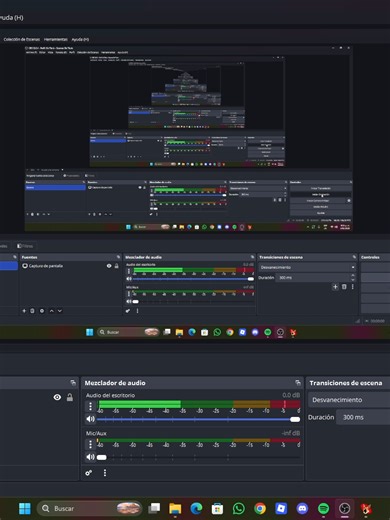Open transition properties dots in preview
Image resolution: width=390 pixels, height=520 pixels.
point(352,287)
